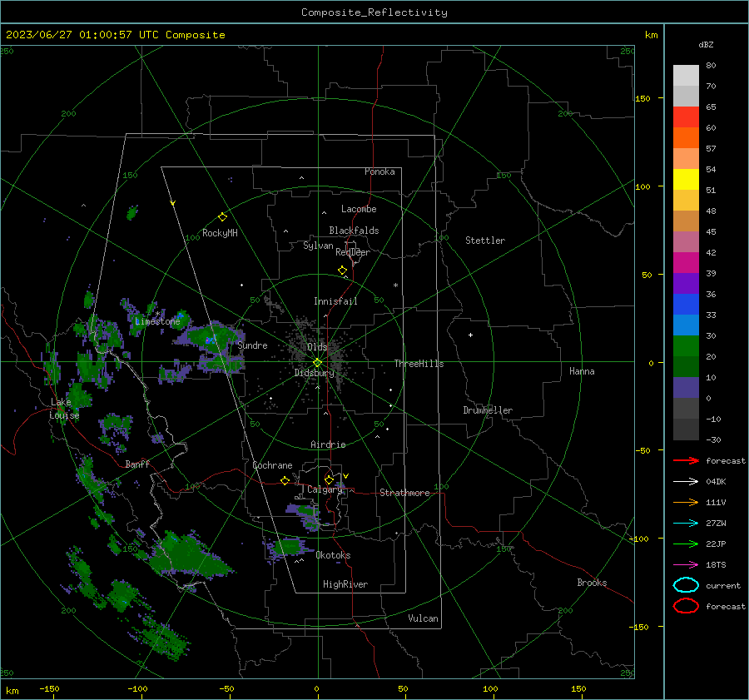The image size is (749, 700).
Task: Click the Sylvan town label
Action: (318, 246)
